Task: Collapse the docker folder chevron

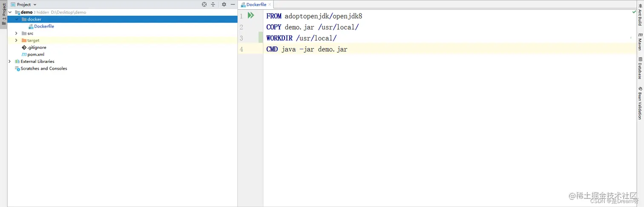Action: tap(17, 19)
